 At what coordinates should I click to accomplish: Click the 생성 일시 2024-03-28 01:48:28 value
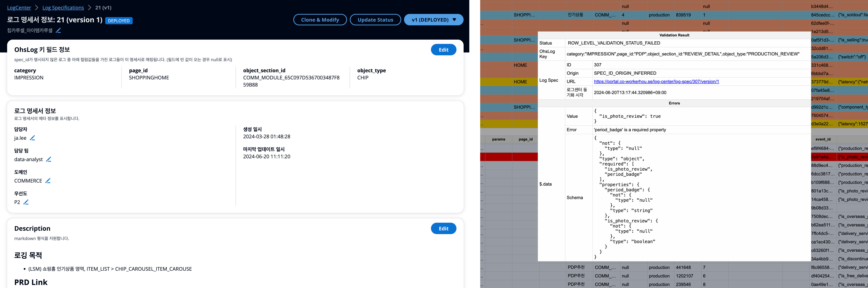267,137
